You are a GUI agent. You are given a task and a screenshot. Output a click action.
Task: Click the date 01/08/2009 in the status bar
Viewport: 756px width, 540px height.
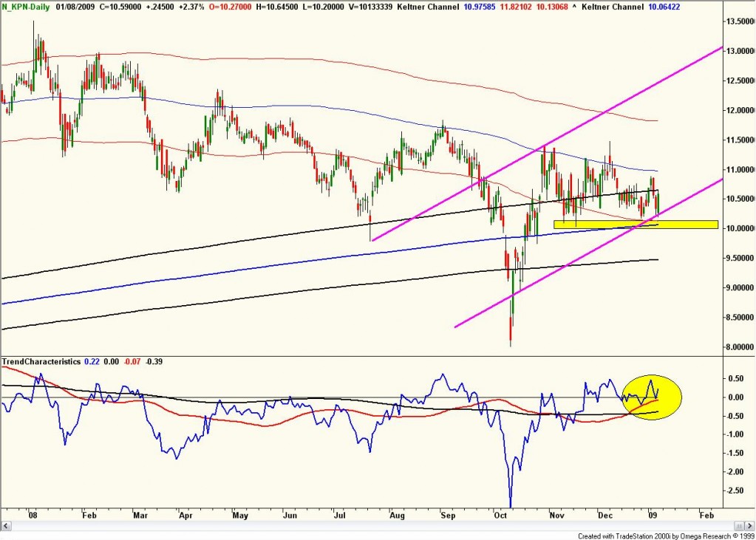75,7
